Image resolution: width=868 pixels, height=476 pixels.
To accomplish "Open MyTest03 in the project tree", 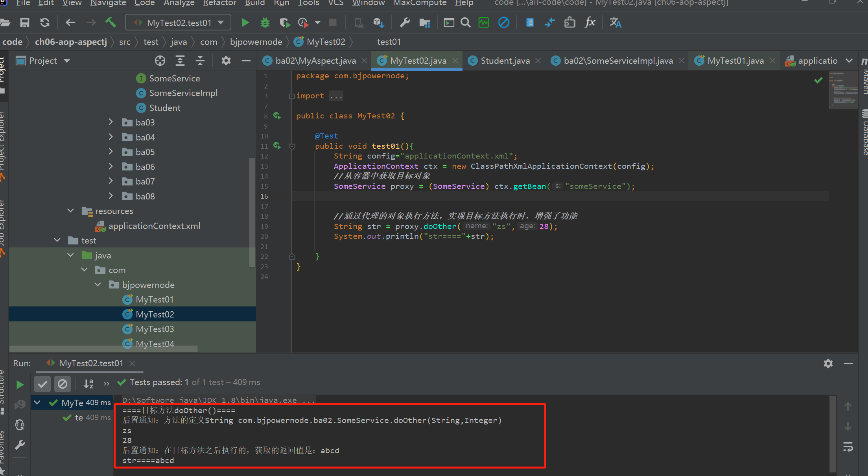I will coord(155,329).
